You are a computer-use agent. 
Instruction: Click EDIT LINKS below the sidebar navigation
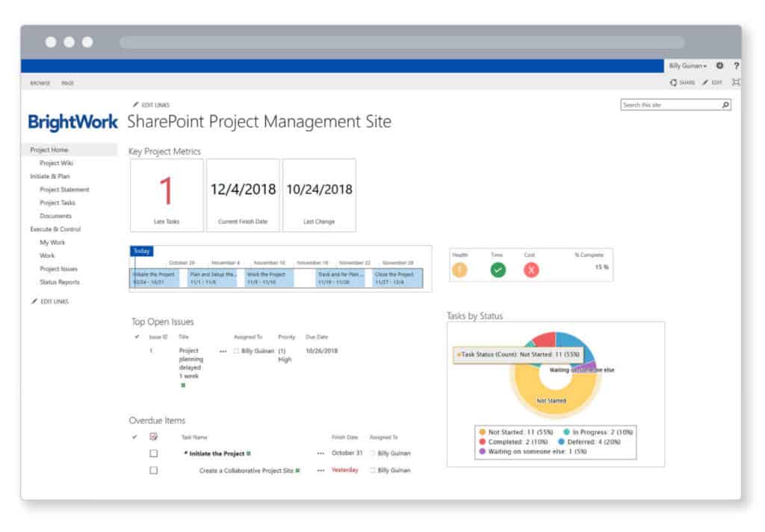[50, 302]
